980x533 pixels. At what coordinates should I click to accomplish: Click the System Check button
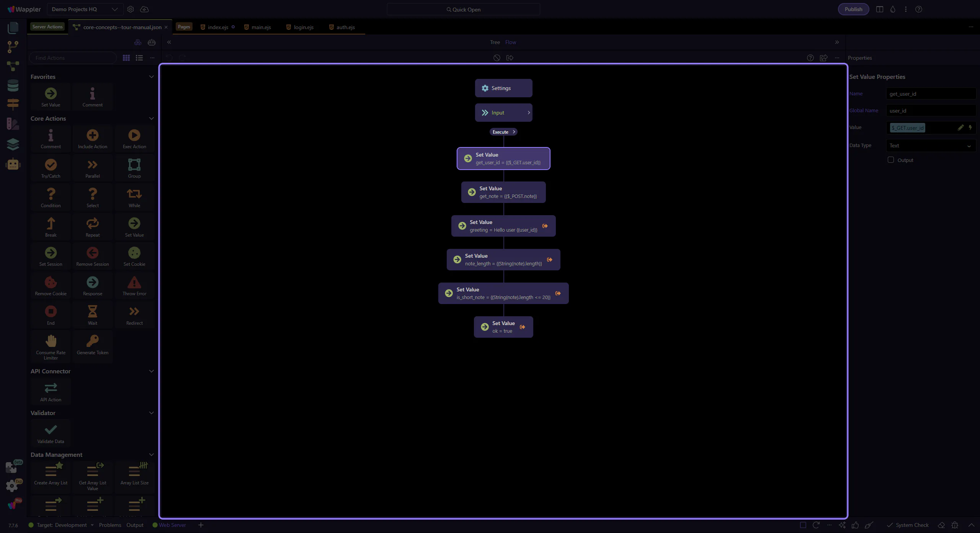tap(908, 525)
